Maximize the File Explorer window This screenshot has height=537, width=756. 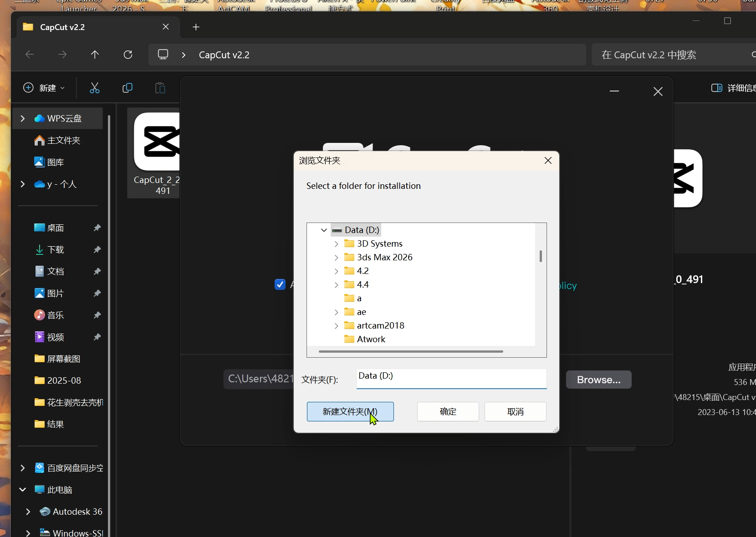click(727, 21)
